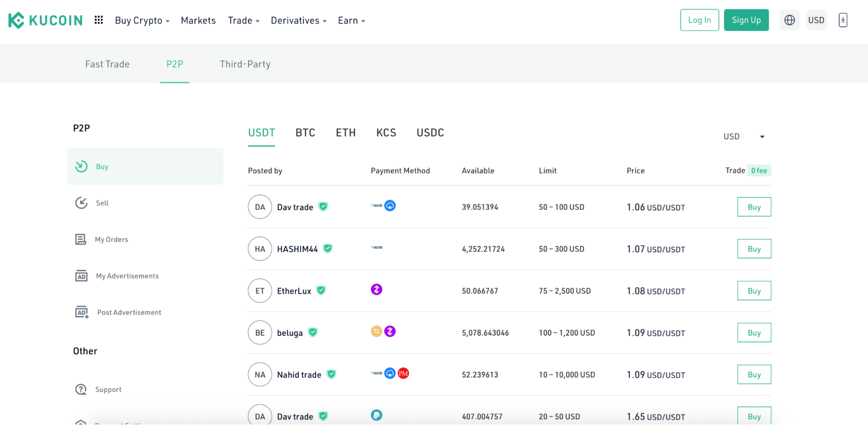Expand the Buy Crypto dropdown

pyautogui.click(x=142, y=20)
